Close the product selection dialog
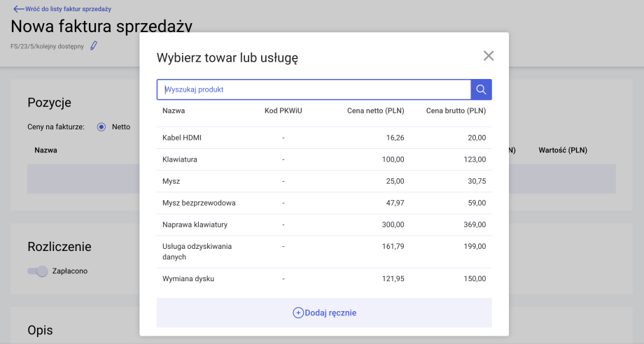This screenshot has height=344, width=644. click(489, 56)
